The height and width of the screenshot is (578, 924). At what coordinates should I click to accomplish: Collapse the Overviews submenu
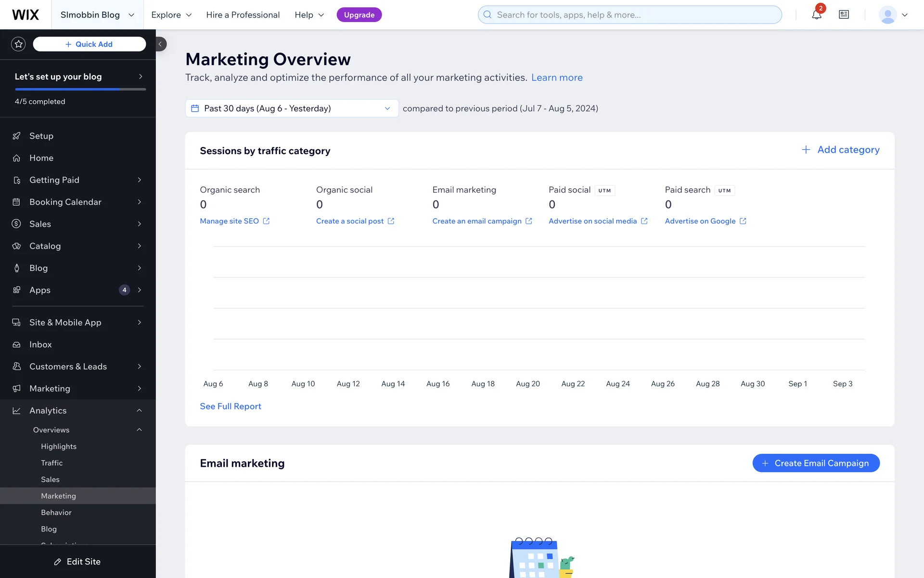139,430
